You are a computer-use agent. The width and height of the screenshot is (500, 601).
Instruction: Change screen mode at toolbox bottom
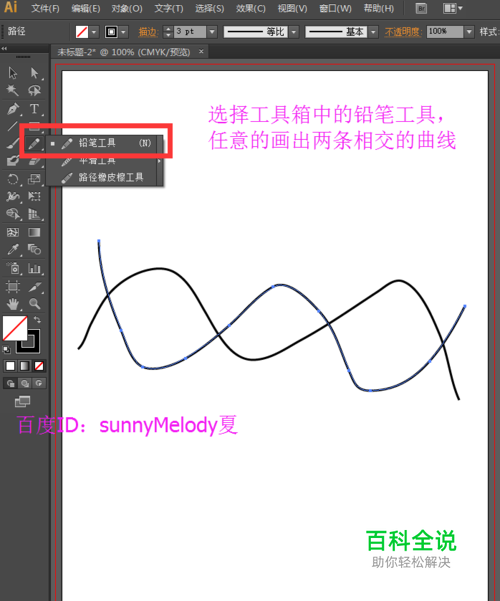point(22,401)
